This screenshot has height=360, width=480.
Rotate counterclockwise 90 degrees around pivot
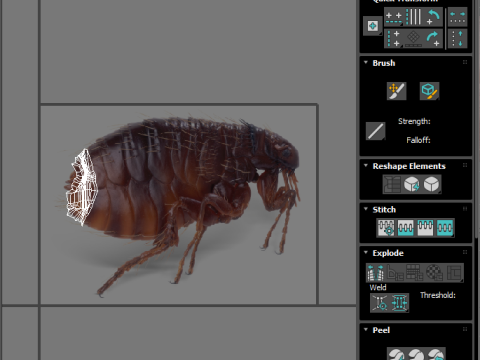coord(433,17)
